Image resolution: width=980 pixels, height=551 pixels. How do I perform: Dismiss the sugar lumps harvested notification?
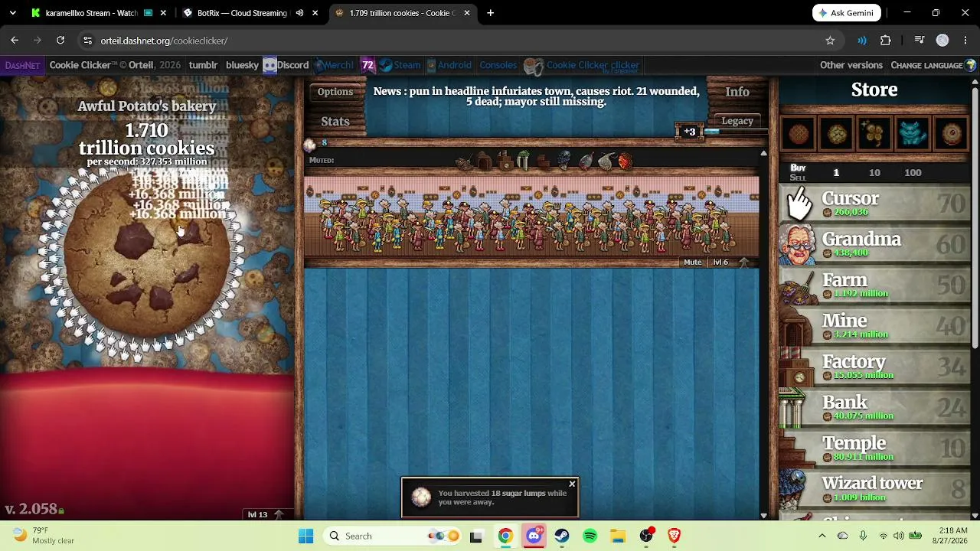click(x=572, y=484)
